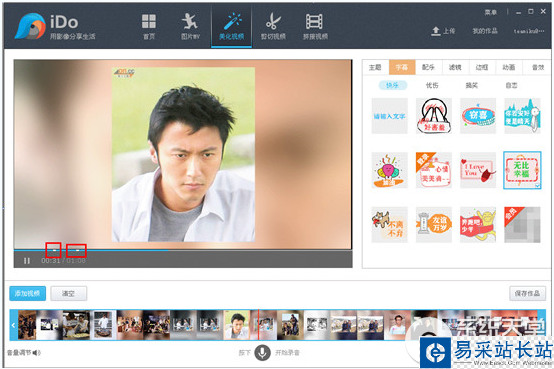Choose the green 无比幸福 sticker
Screen dimensions: 554x369
[522, 170]
